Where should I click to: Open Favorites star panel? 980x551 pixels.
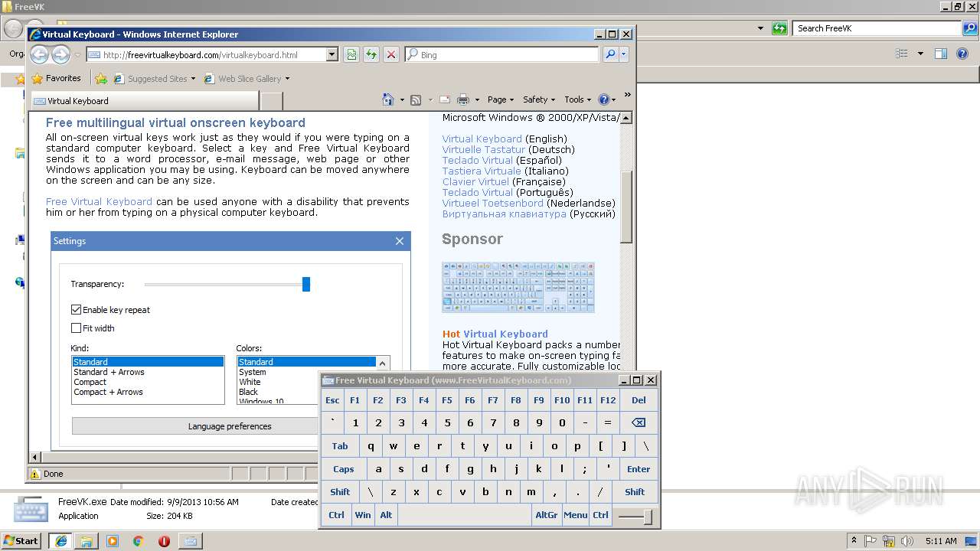(x=56, y=78)
